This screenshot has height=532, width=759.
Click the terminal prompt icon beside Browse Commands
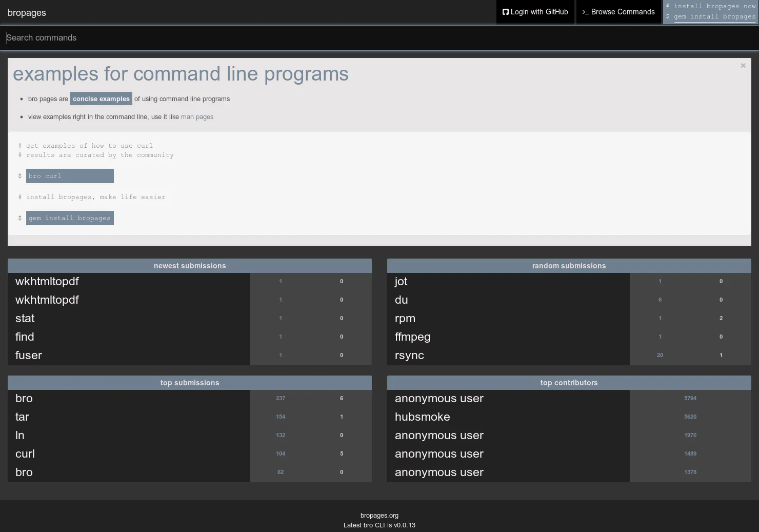point(585,12)
